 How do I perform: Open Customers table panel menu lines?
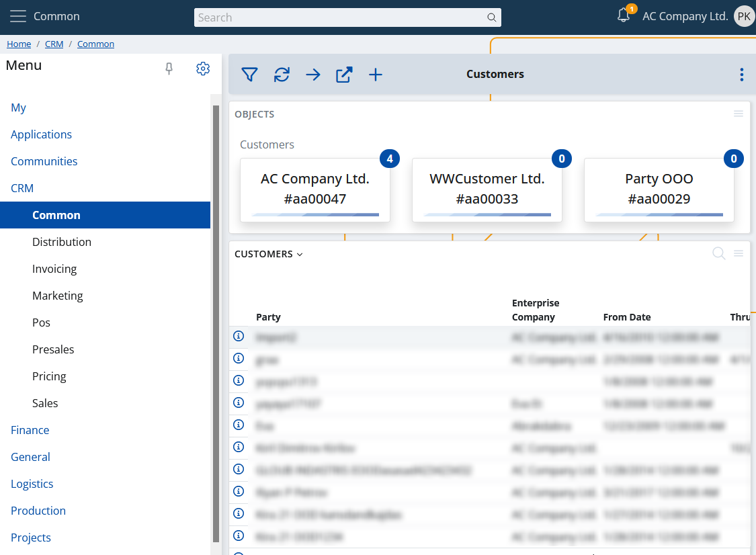(x=738, y=253)
